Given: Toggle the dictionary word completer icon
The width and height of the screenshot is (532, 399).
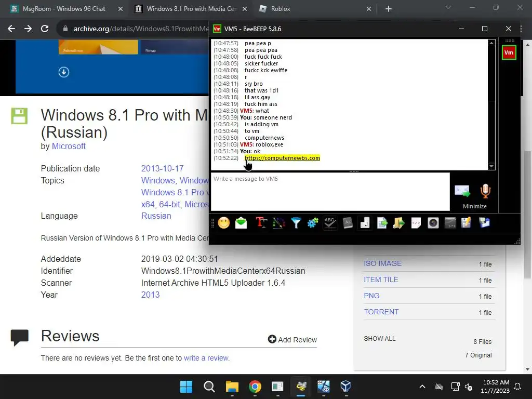Looking at the screenshot, I should tap(348, 223).
